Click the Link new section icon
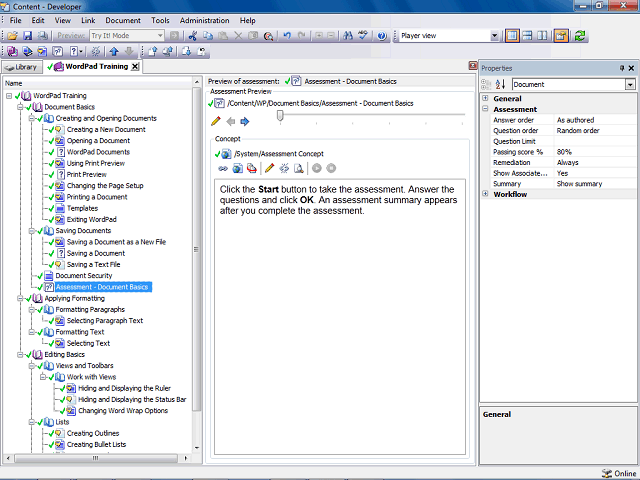The image size is (640, 480). [27, 51]
